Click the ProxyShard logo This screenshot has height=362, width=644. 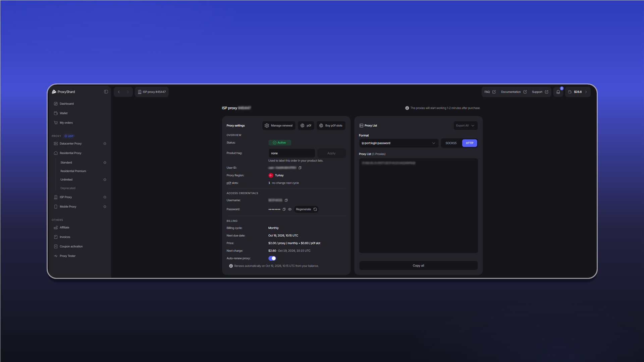63,92
